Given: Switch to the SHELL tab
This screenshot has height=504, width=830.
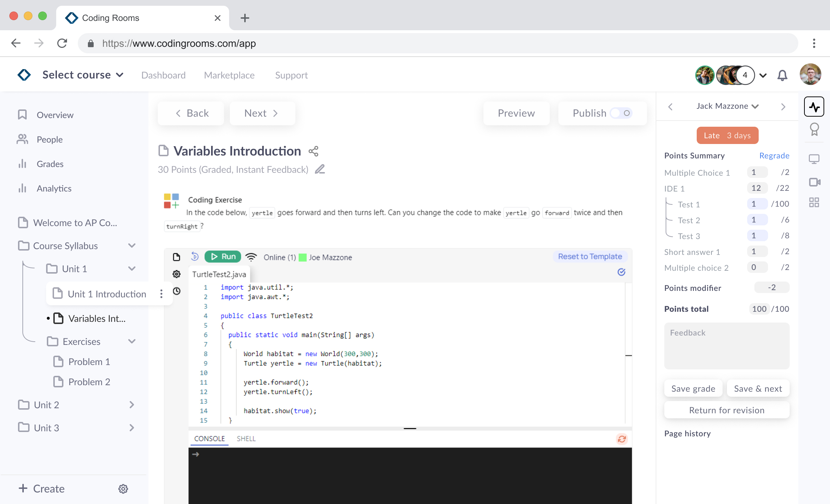Looking at the screenshot, I should [x=246, y=439].
